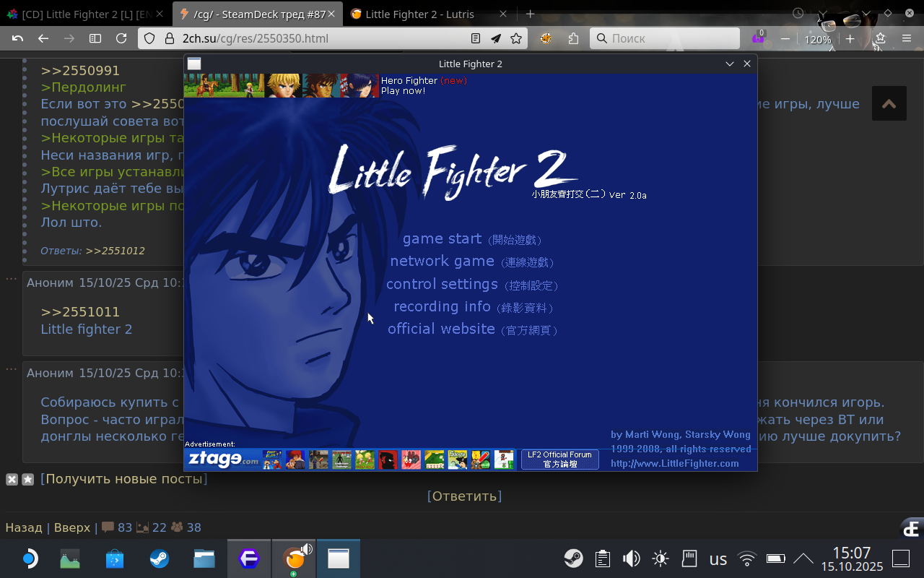Image resolution: width=924 pixels, height=578 pixels.
Task: Go to 'Назад' at thread bottom
Action: coord(24,527)
